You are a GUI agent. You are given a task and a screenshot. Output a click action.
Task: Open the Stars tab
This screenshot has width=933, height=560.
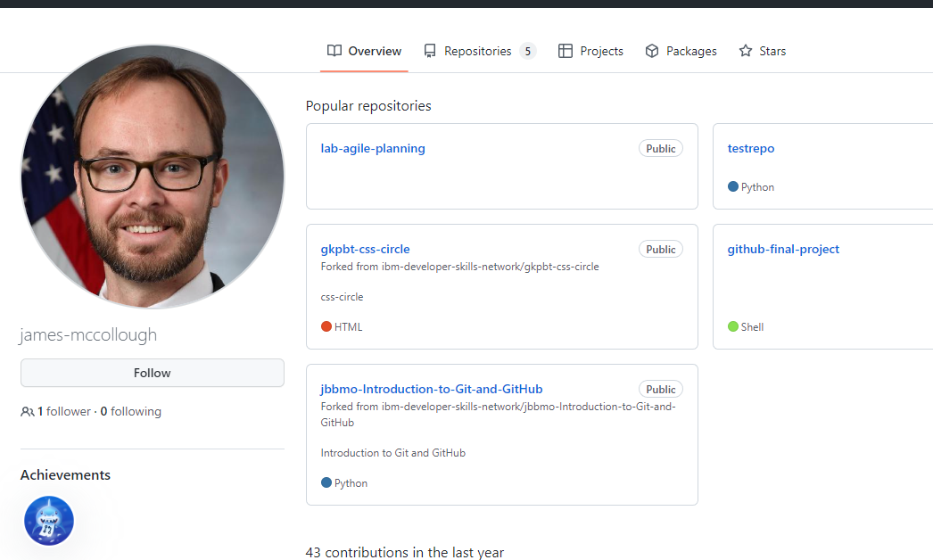tap(763, 51)
